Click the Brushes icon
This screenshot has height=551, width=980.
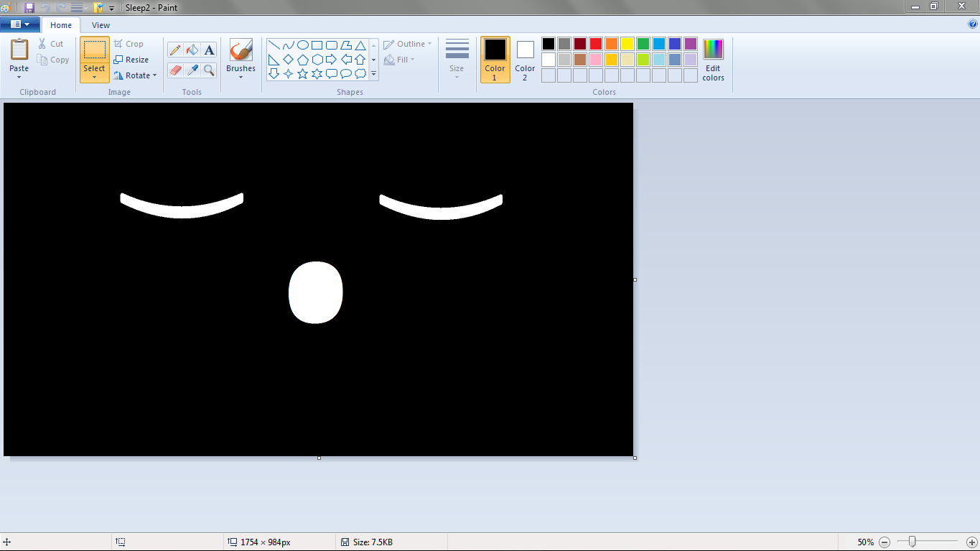tap(241, 50)
